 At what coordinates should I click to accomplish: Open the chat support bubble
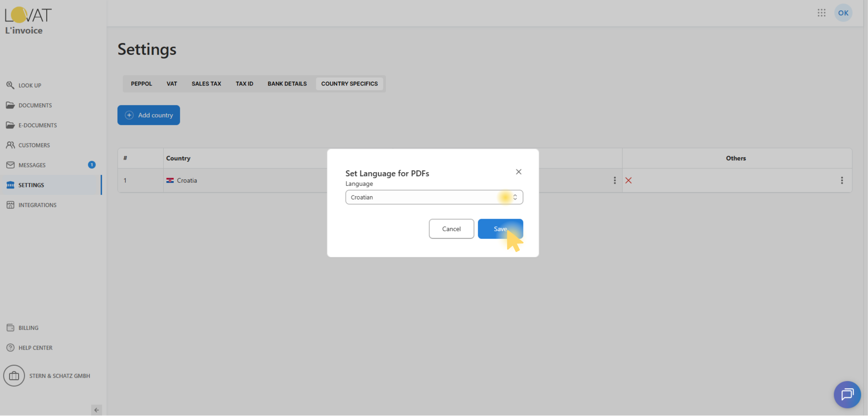click(x=847, y=394)
